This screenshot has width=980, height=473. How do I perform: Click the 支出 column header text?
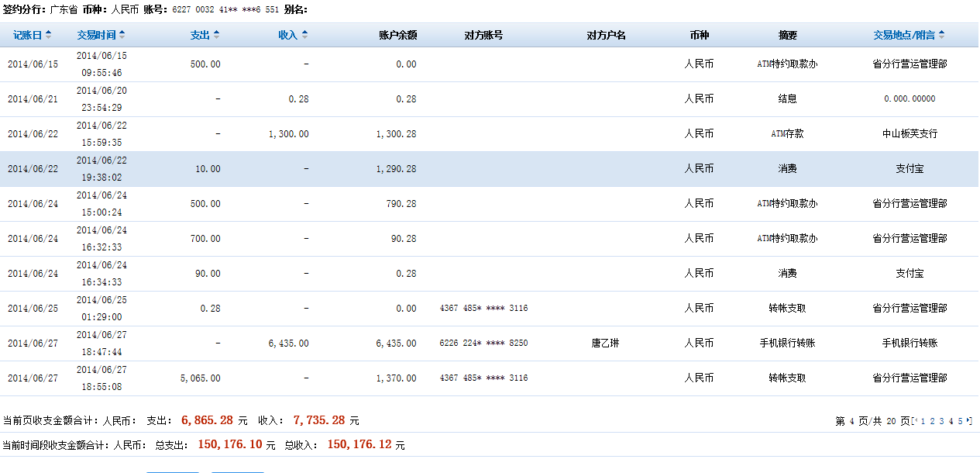[200, 35]
